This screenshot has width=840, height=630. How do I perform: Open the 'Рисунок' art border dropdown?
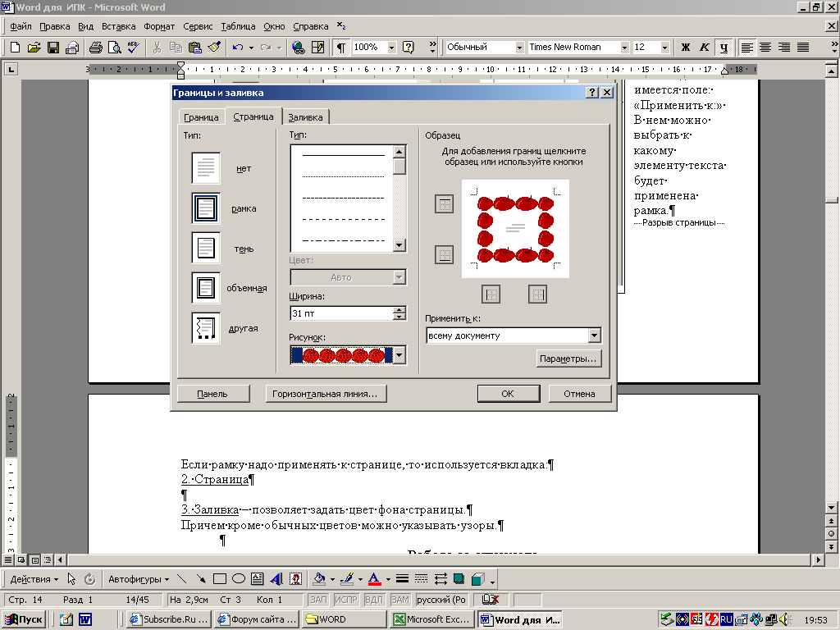click(399, 355)
